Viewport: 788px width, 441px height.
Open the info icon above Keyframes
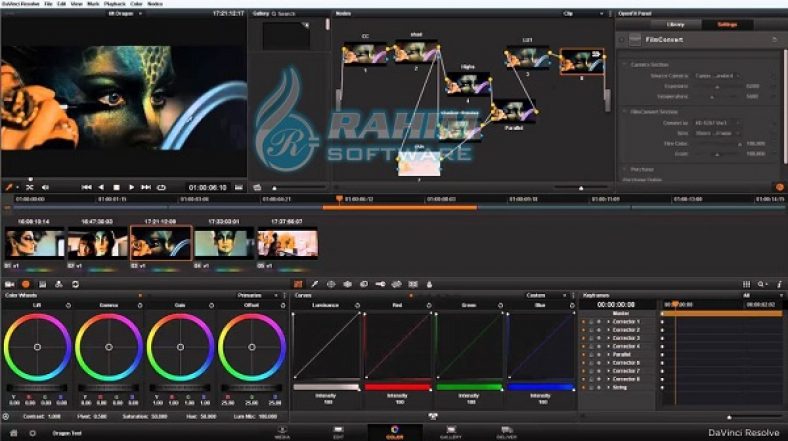pyautogui.click(x=779, y=284)
